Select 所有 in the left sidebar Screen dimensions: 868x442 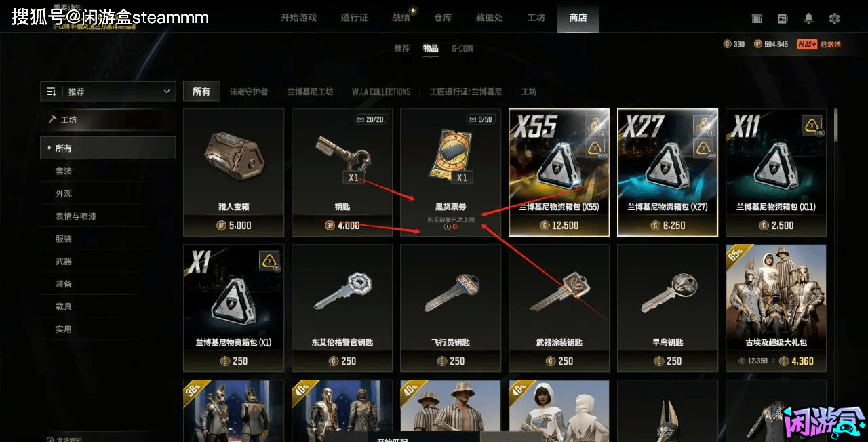pos(108,148)
